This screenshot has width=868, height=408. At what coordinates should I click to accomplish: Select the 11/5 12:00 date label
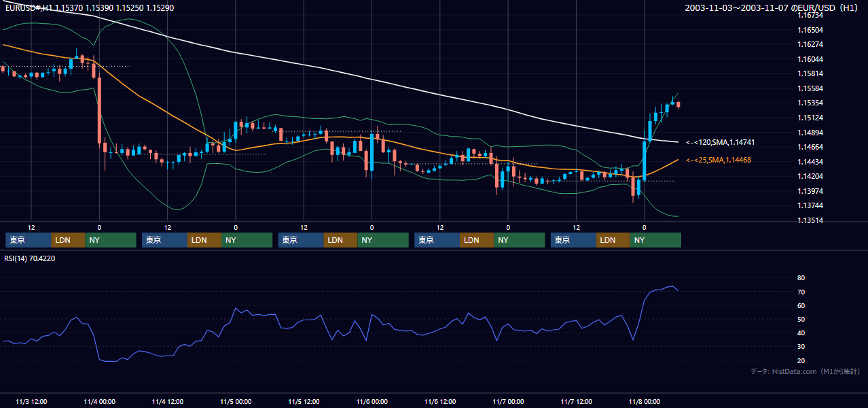pyautogui.click(x=304, y=401)
